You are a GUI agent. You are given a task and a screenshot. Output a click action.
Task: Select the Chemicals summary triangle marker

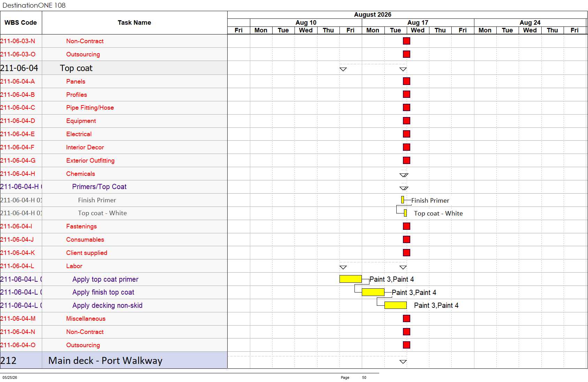point(404,175)
